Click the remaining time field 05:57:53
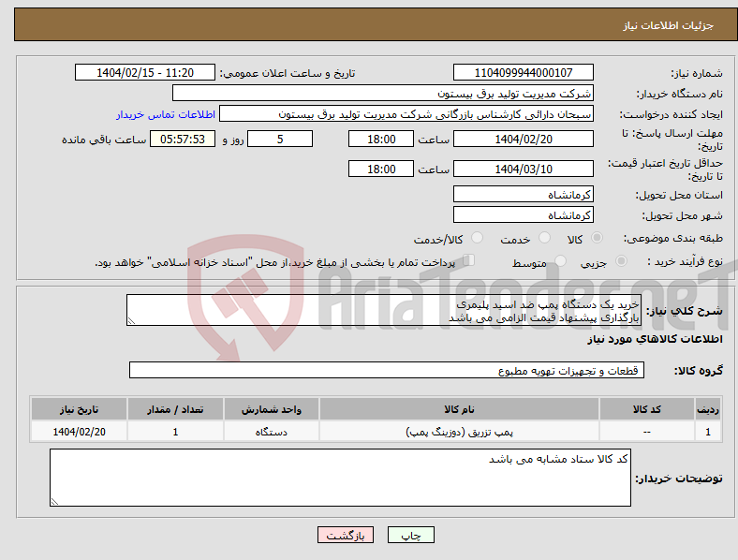 183,140
